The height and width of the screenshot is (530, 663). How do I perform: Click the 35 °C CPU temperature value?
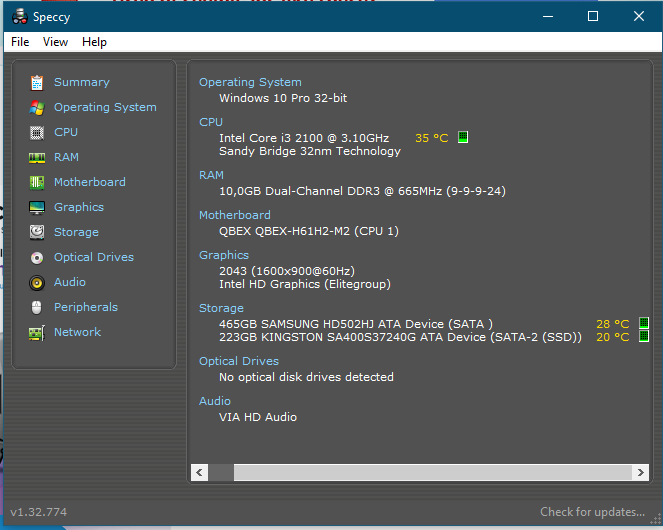click(x=431, y=138)
